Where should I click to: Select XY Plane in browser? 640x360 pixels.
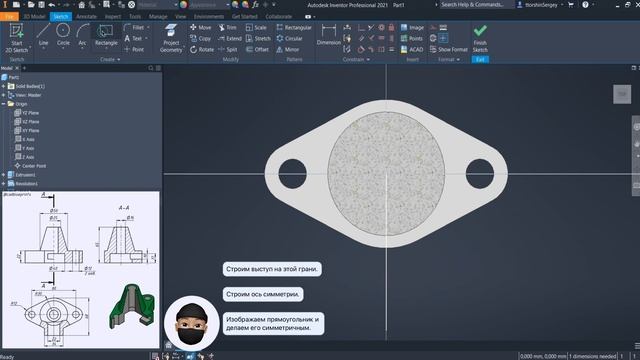[x=27, y=131]
